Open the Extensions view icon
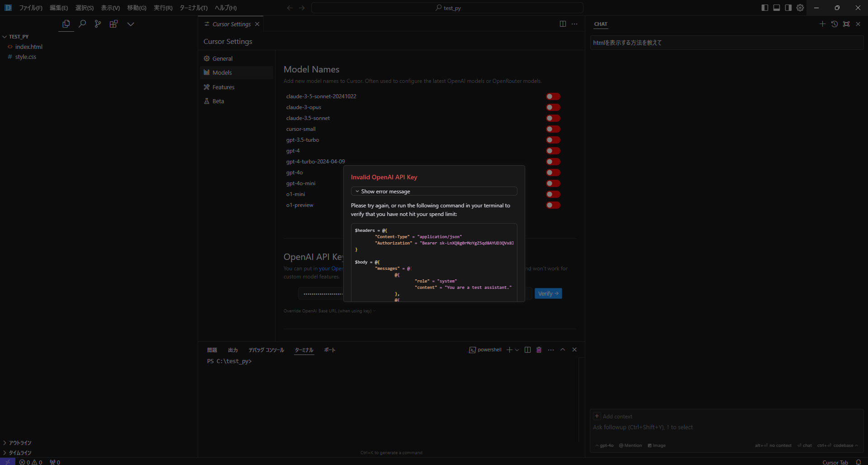This screenshot has width=868, height=465. click(114, 24)
